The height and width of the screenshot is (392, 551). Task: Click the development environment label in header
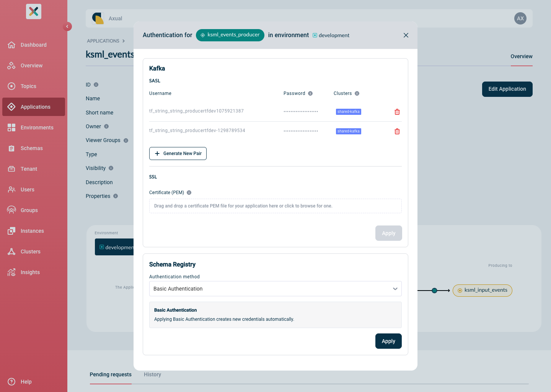331,35
